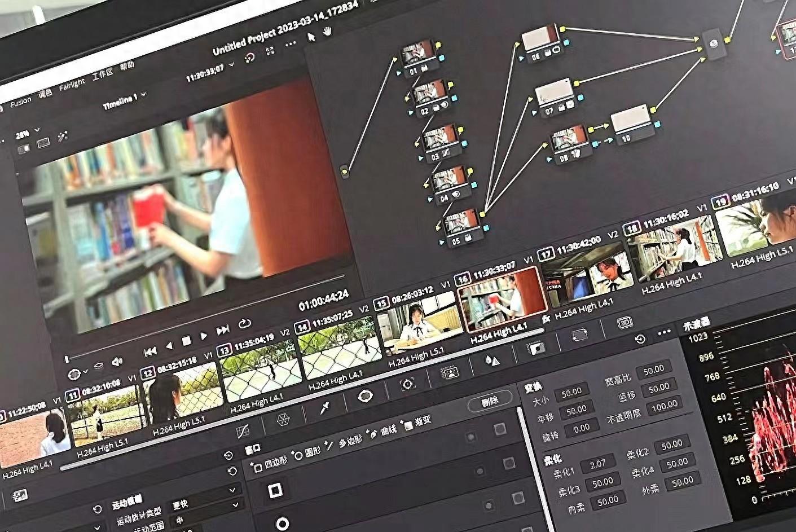
Task: Toggle invert circle on square window row
Action: coord(470,437)
